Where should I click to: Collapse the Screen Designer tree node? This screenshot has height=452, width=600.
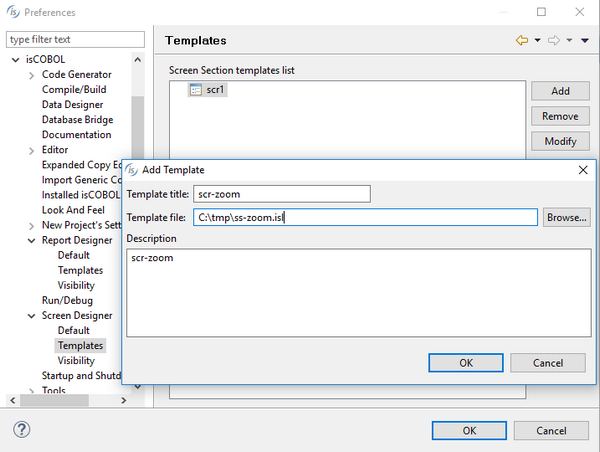coord(31,315)
